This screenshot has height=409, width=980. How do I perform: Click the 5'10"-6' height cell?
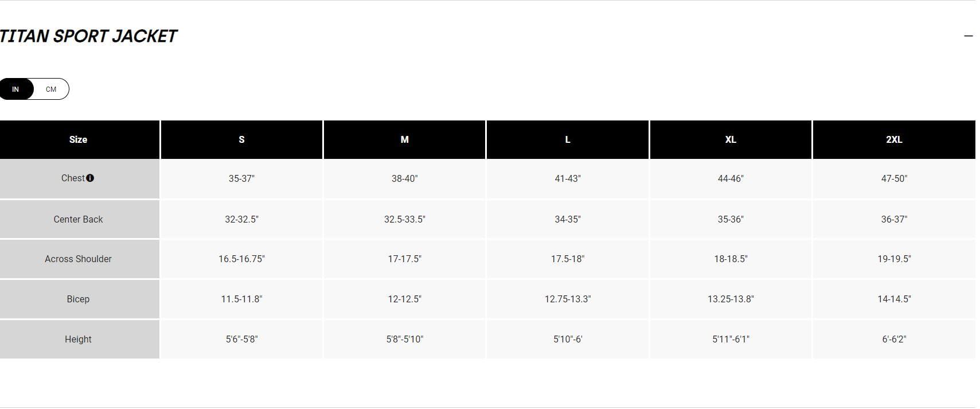click(x=568, y=340)
